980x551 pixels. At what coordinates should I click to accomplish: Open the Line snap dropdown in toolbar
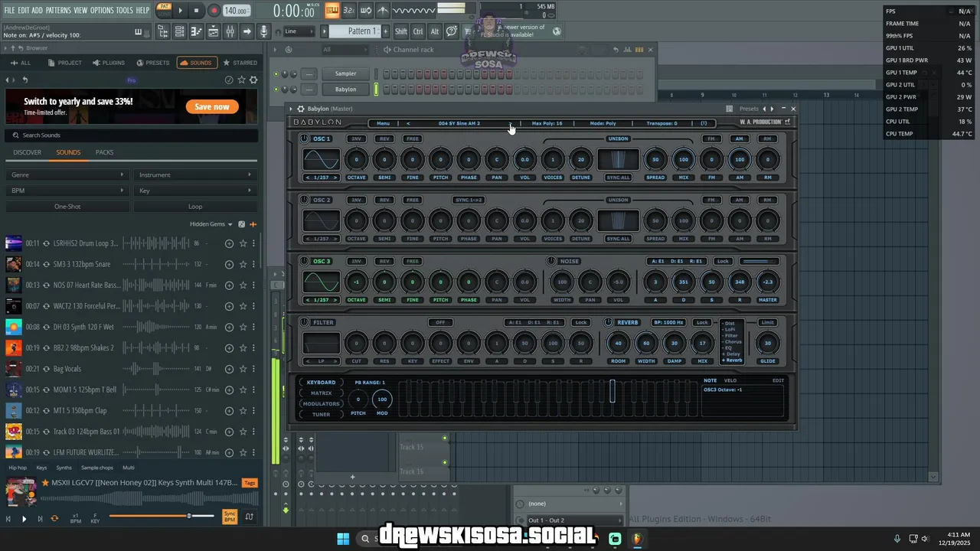point(299,31)
